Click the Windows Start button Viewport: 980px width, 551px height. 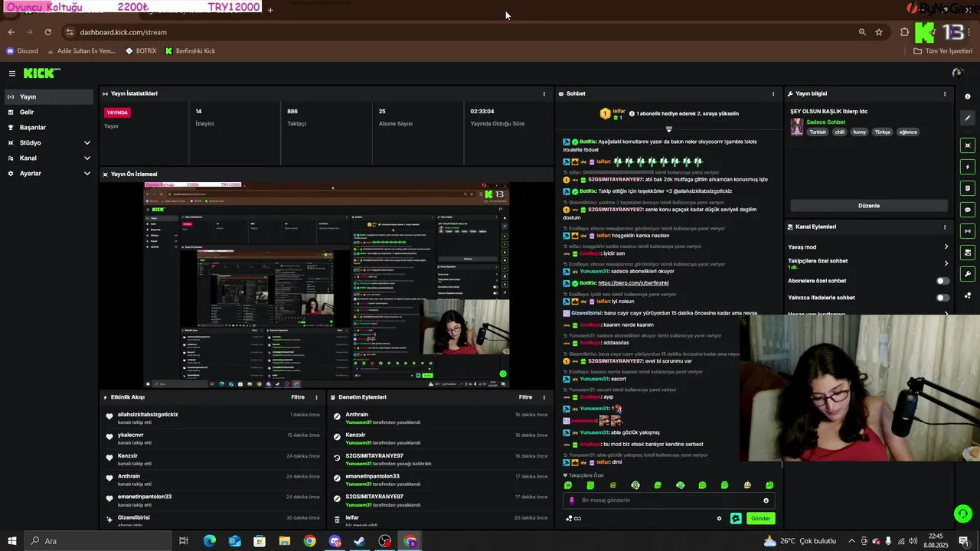click(12, 541)
